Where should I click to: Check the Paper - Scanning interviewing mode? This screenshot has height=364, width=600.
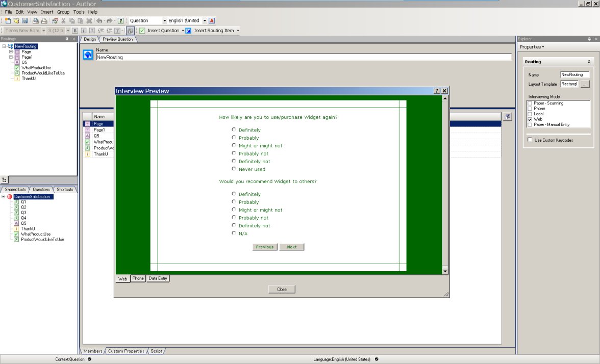[530, 103]
